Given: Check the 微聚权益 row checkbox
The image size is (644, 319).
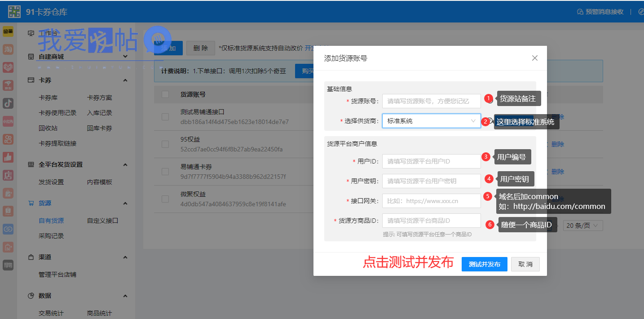Looking at the screenshot, I should click(x=165, y=199).
